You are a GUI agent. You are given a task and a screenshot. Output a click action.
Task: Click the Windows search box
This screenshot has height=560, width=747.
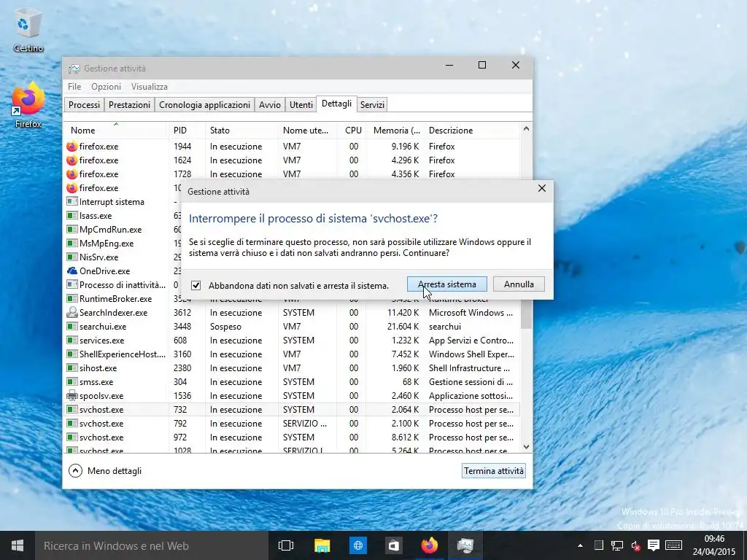tap(151, 545)
